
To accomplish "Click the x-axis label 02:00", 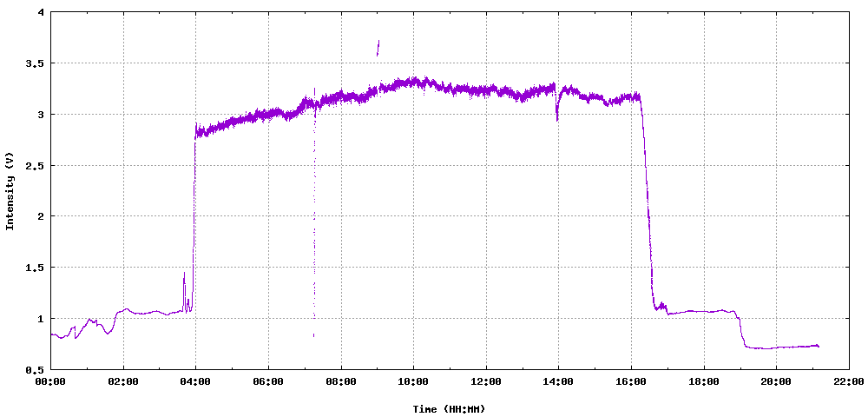I will click(123, 381).
